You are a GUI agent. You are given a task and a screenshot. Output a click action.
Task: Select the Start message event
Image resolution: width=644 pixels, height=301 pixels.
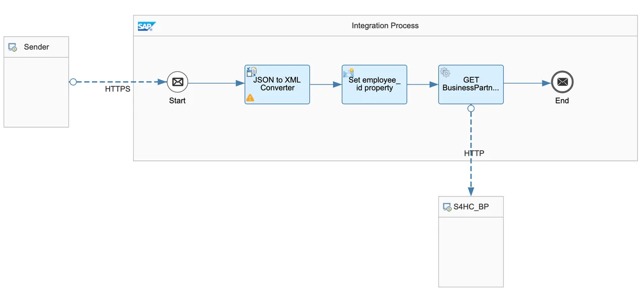pos(177,82)
